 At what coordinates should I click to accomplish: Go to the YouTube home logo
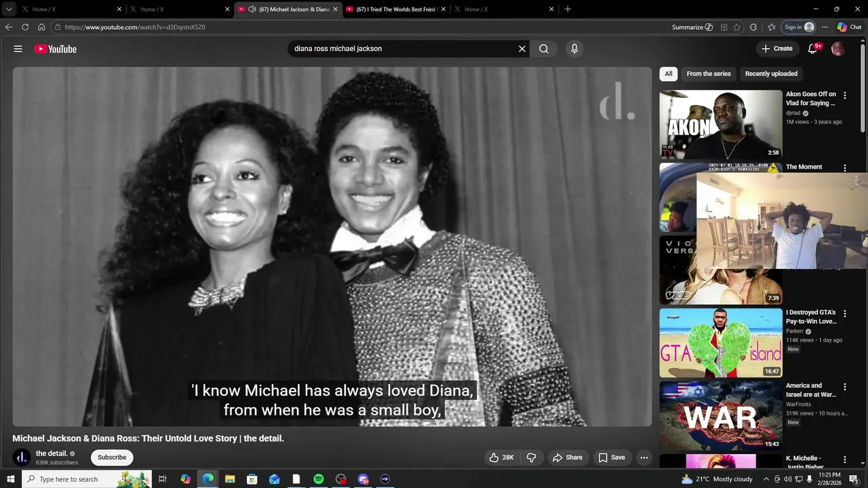pos(55,49)
